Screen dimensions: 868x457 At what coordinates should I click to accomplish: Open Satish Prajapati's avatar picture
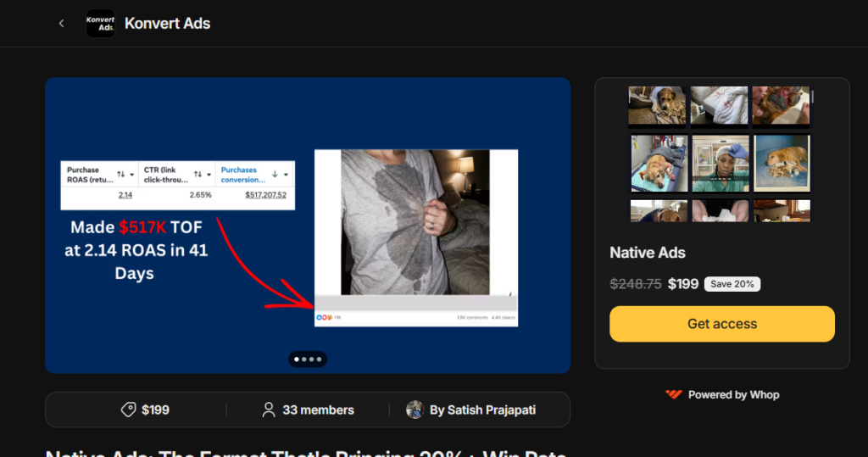click(x=415, y=410)
